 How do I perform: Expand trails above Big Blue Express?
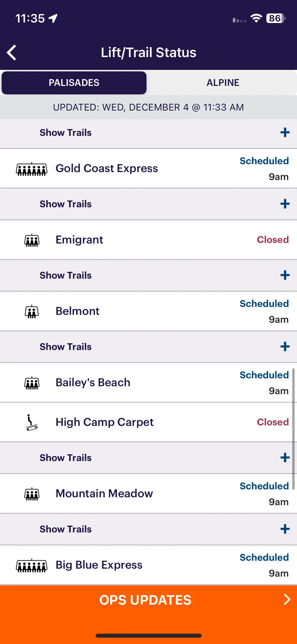coord(285,529)
